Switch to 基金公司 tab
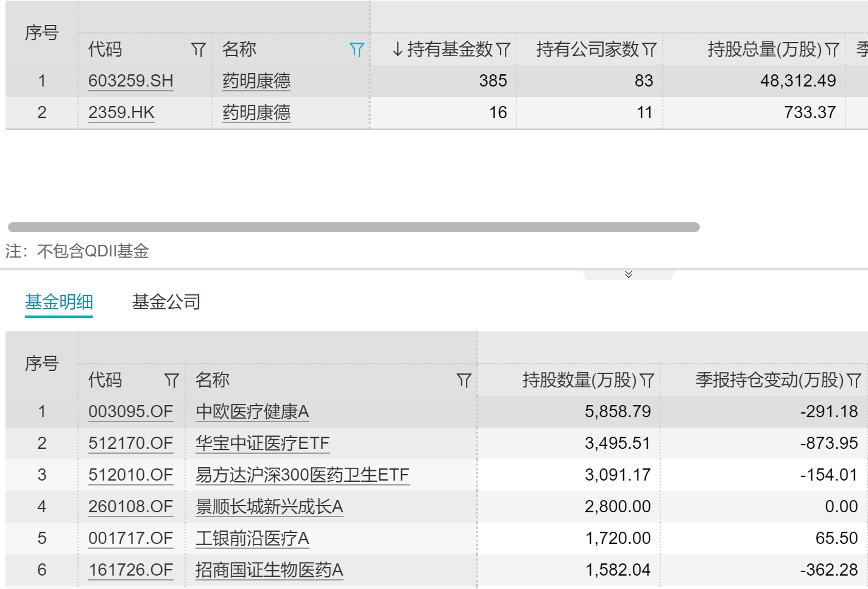This screenshot has height=589, width=868. tap(166, 302)
